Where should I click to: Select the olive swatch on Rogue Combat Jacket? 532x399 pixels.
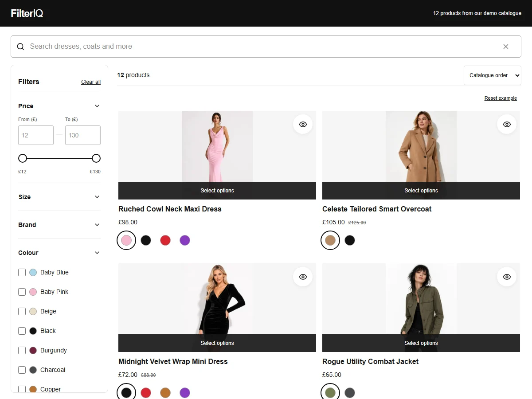[330, 393]
